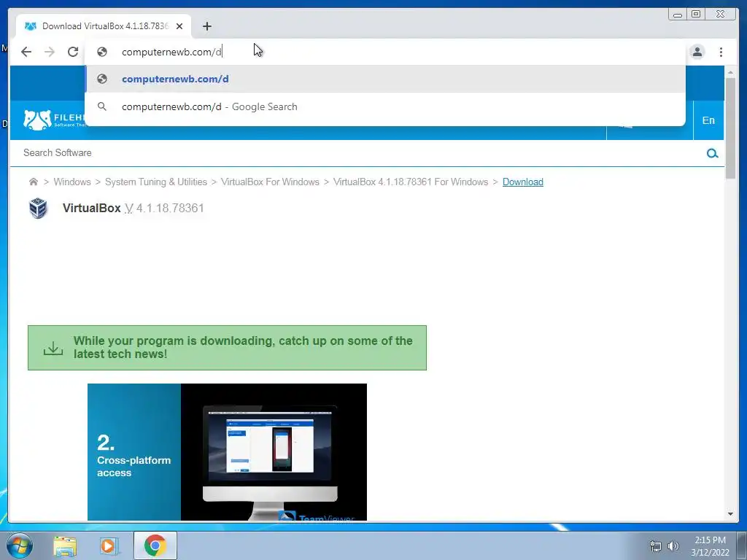747x560 pixels.
Task: Click the vertical scrollbar thumb
Action: pos(730,128)
